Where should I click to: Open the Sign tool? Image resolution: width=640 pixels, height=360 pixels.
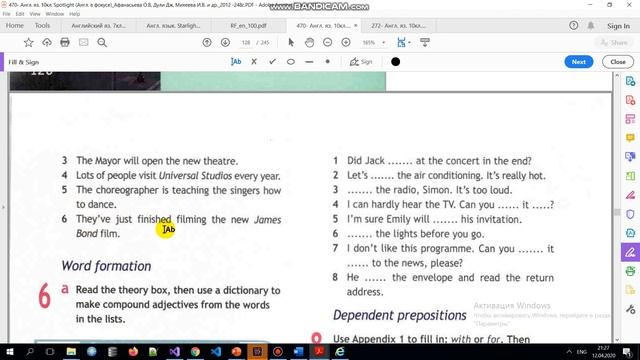click(x=361, y=62)
